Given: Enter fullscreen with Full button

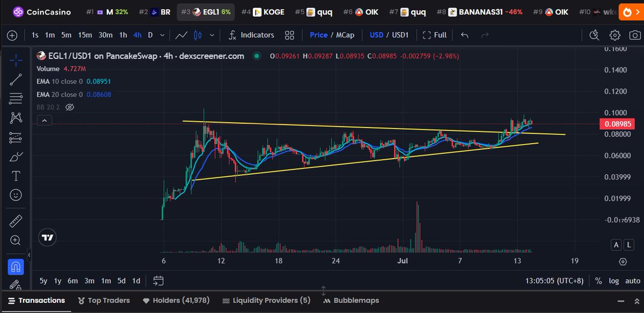Looking at the screenshot, I should click(435, 35).
